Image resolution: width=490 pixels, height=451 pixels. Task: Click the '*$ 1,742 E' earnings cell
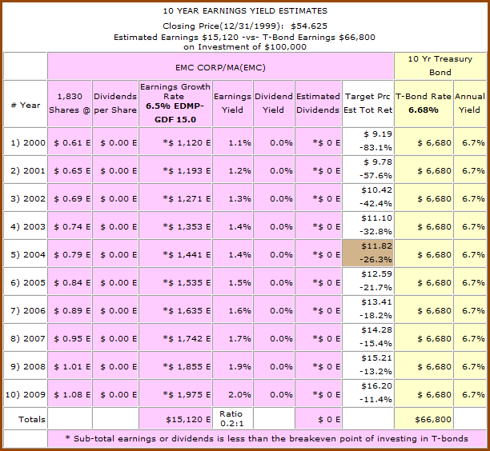[x=175, y=337]
